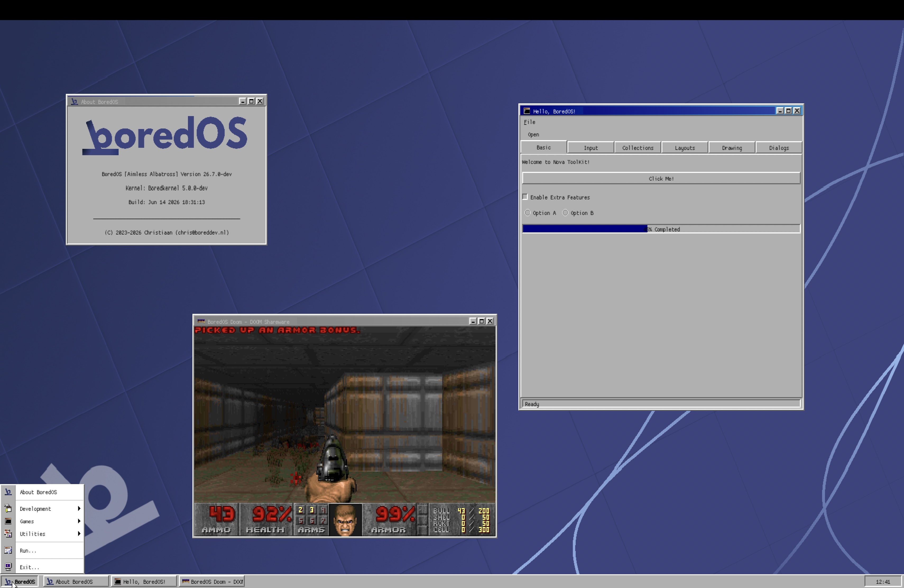Click the BoredOS start button label

(25, 582)
